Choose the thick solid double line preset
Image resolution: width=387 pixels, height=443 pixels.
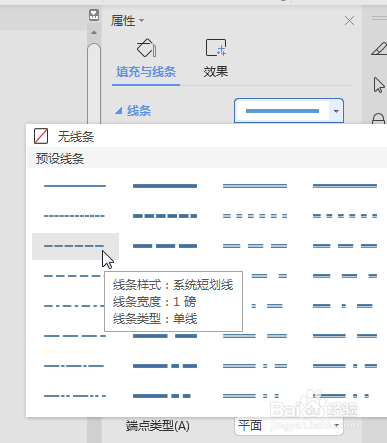[x=345, y=186]
